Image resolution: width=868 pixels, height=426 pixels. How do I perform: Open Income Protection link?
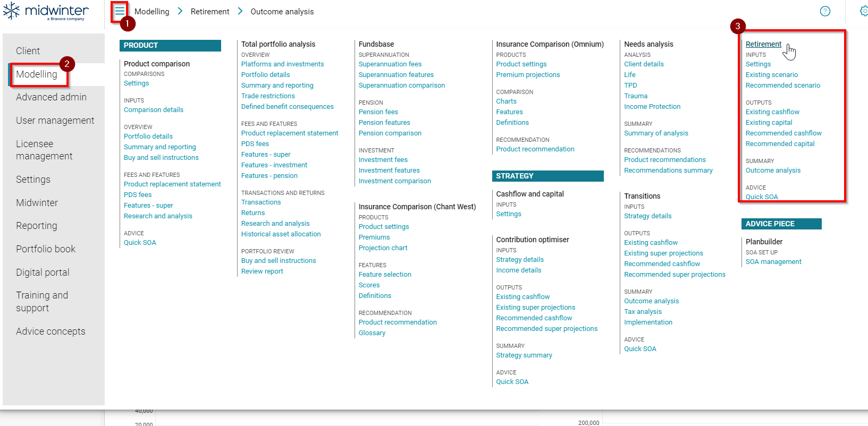coord(652,107)
